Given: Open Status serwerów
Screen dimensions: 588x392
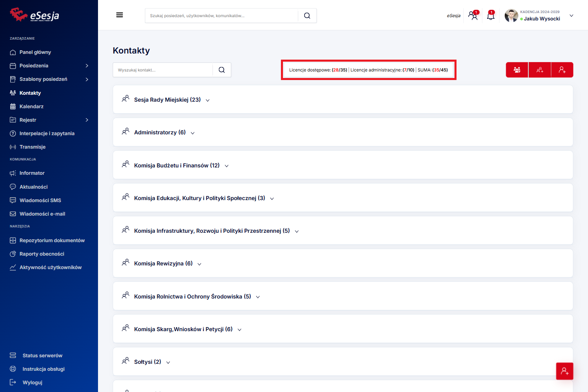Looking at the screenshot, I should point(42,356).
